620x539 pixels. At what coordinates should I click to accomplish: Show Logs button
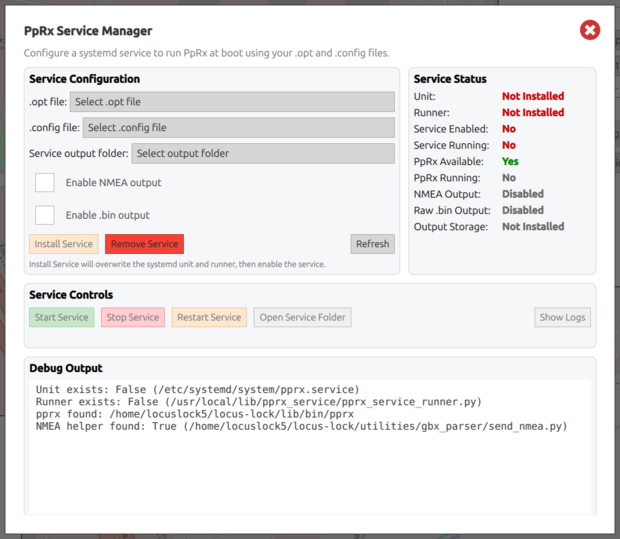coord(562,317)
